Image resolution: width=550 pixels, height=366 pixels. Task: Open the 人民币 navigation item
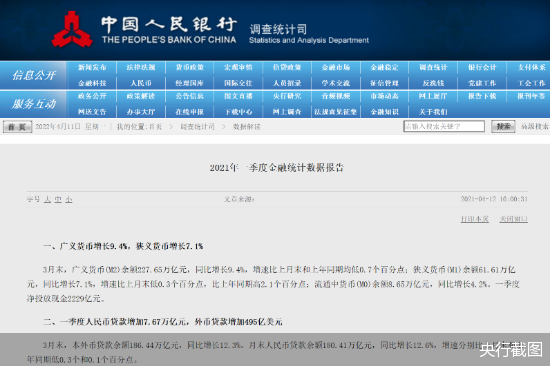click(141, 83)
